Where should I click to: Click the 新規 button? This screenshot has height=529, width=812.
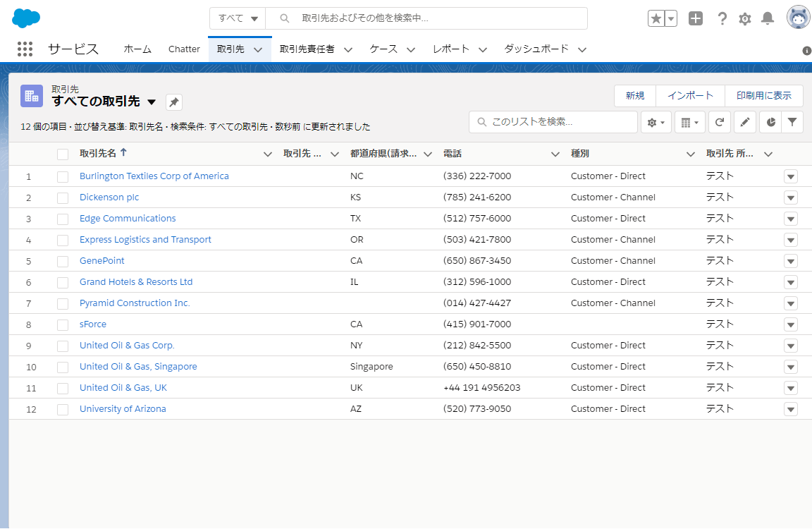pos(634,96)
